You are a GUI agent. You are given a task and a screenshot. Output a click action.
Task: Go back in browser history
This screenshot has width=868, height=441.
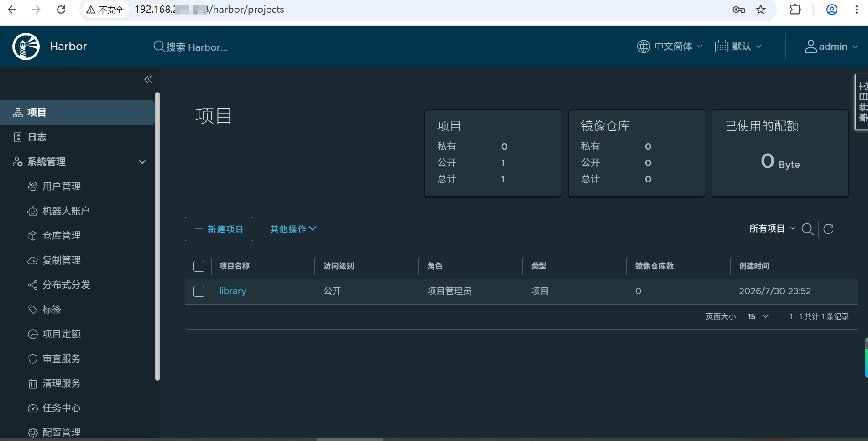[x=12, y=10]
